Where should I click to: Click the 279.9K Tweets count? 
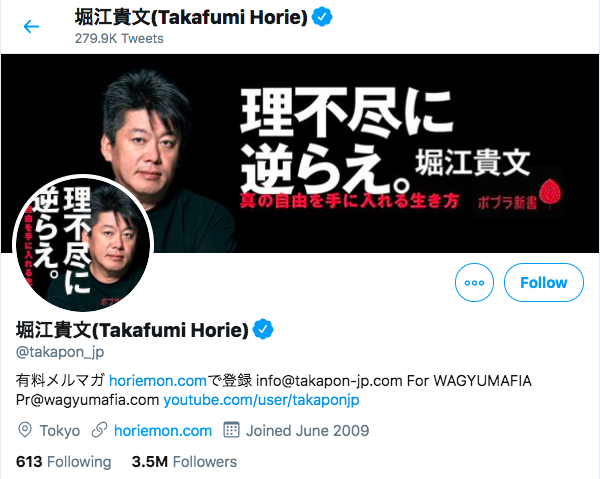119,39
